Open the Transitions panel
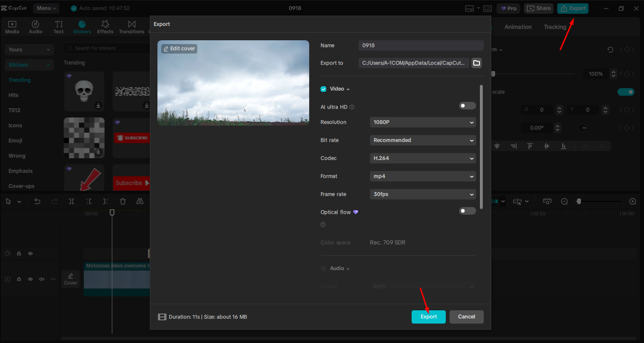 point(131,27)
